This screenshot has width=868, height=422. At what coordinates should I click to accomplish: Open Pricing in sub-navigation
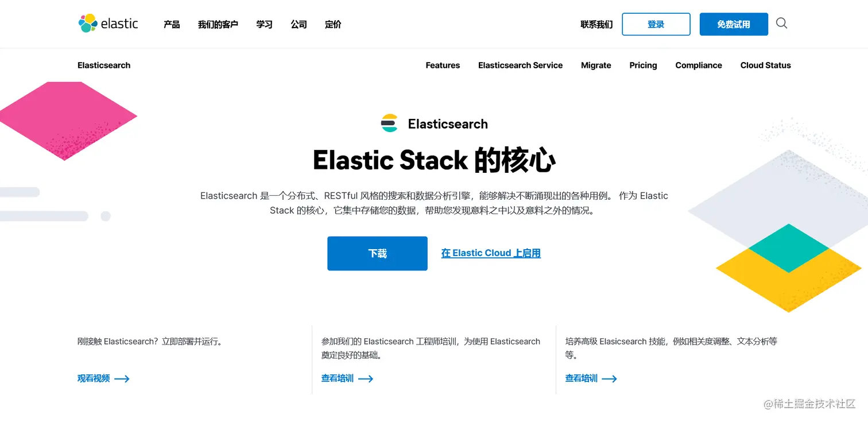[643, 65]
